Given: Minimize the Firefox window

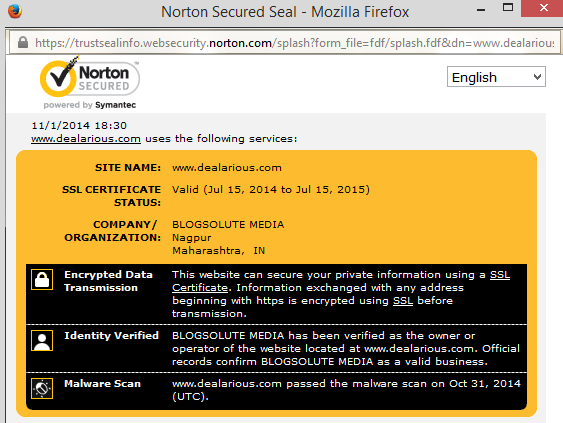Looking at the screenshot, I should tap(481, 10).
